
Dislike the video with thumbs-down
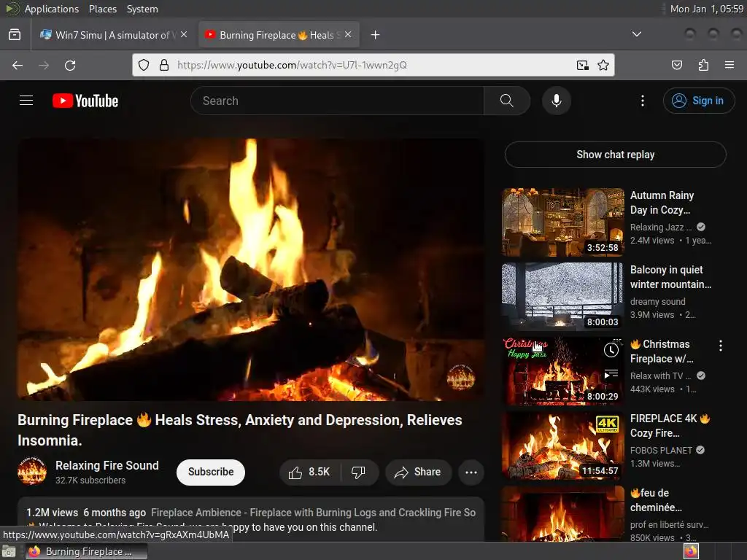coord(359,472)
